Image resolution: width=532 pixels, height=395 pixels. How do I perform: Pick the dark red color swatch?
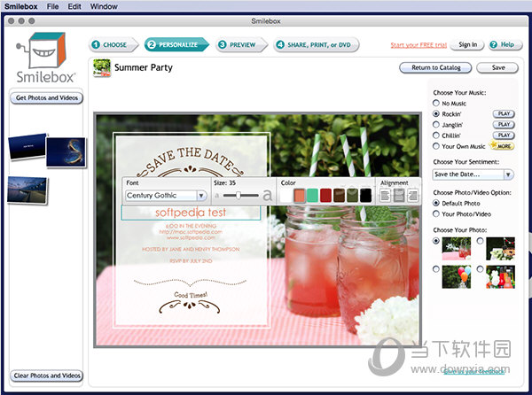[325, 196]
